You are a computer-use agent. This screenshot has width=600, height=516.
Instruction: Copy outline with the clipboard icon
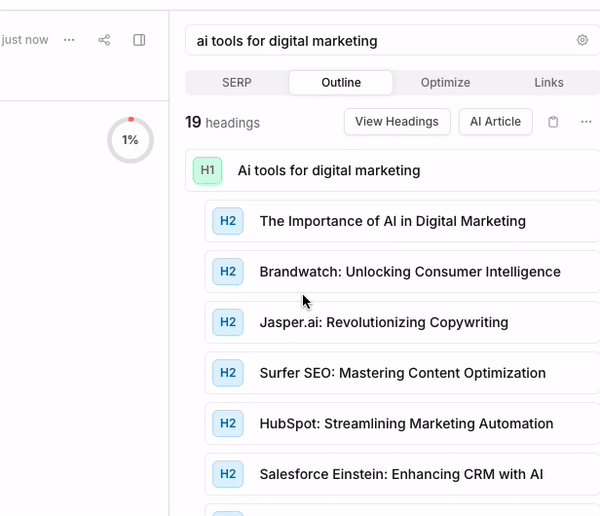[x=553, y=122]
